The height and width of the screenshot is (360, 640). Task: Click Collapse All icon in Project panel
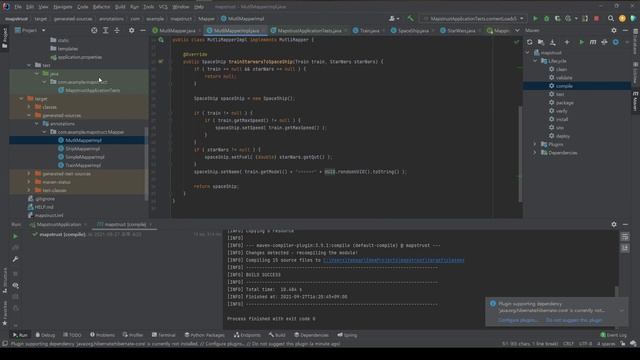[117, 30]
